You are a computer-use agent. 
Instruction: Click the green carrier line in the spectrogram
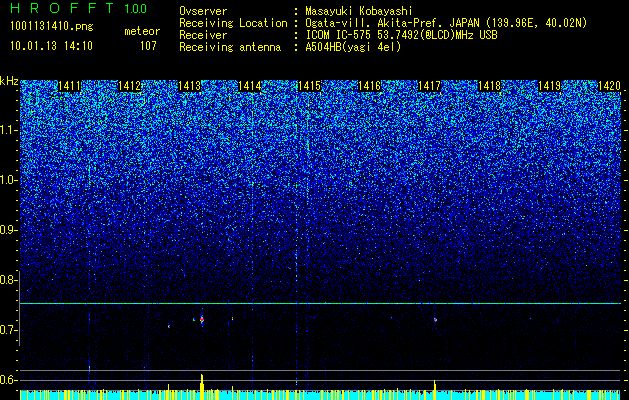pos(320,303)
